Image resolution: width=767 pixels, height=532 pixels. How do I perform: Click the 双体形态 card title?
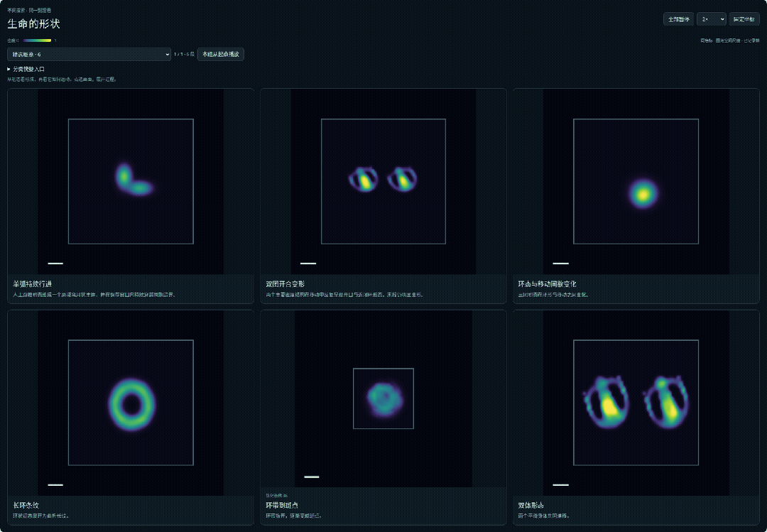(x=531, y=505)
